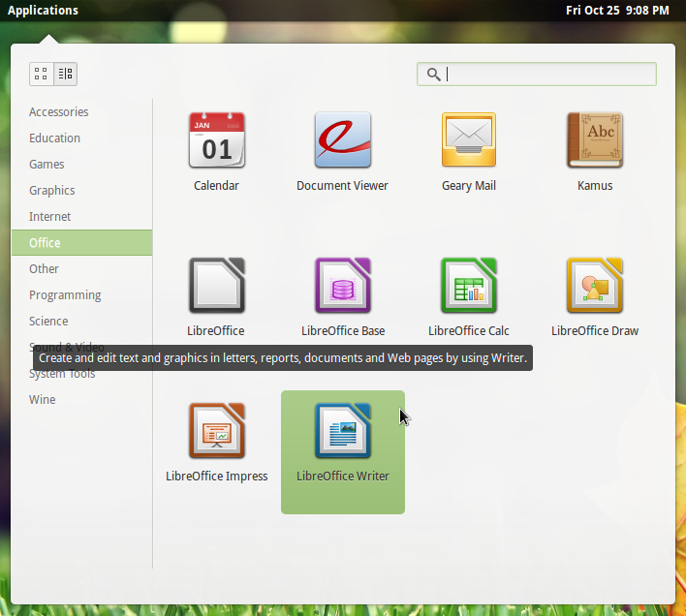Open LibreOffice Impress

click(217, 431)
